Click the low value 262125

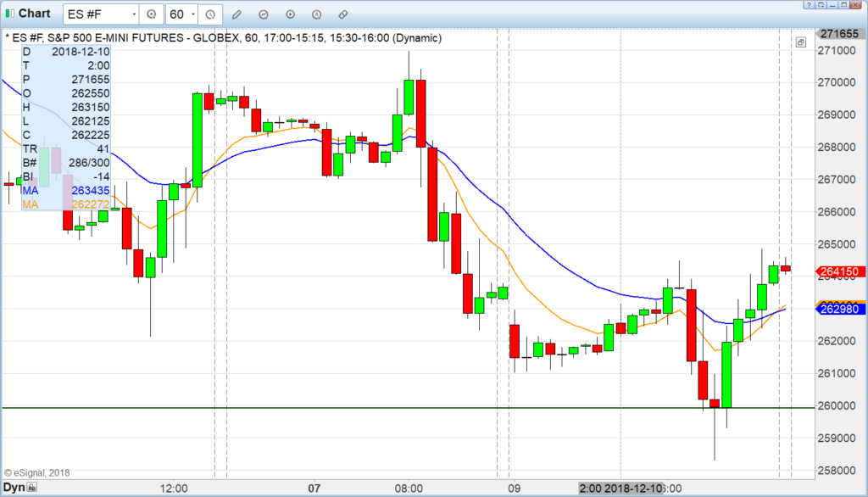point(90,121)
